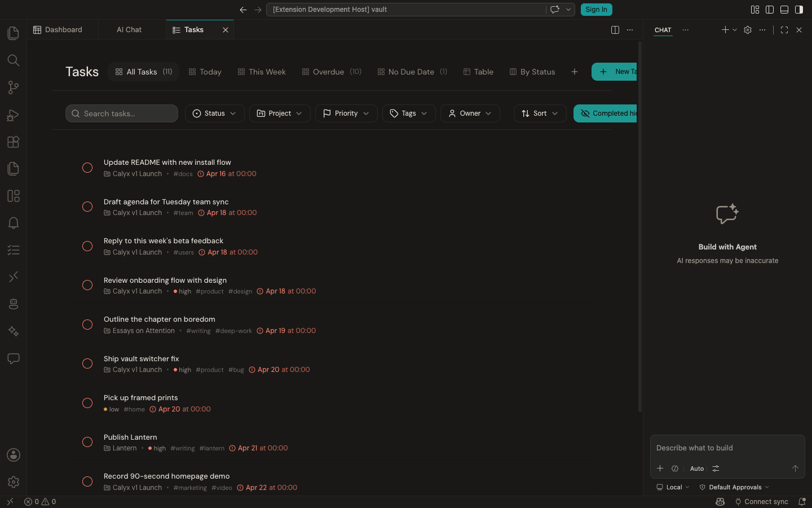The image size is (812, 508).
Task: Click the Describe what to build input
Action: pyautogui.click(x=727, y=448)
